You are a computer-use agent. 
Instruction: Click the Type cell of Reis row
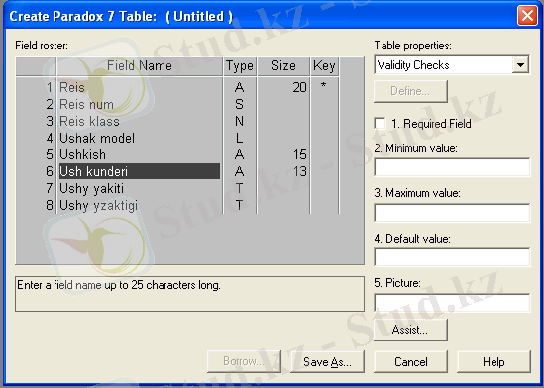tap(239, 87)
